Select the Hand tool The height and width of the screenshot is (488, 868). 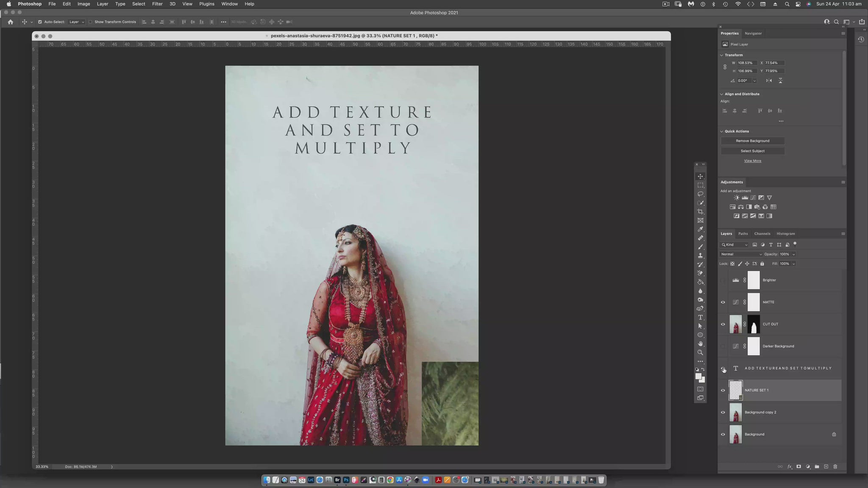click(700, 344)
